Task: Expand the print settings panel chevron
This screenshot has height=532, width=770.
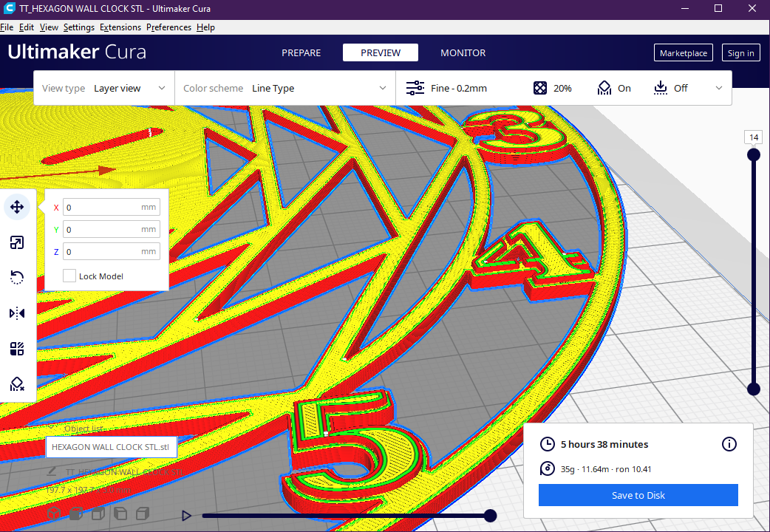Action: point(719,88)
